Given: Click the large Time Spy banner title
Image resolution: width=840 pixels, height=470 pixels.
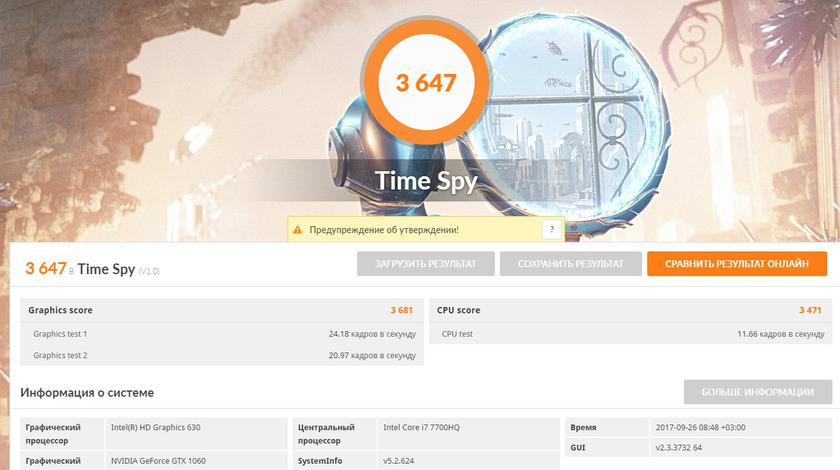Looking at the screenshot, I should click(426, 181).
